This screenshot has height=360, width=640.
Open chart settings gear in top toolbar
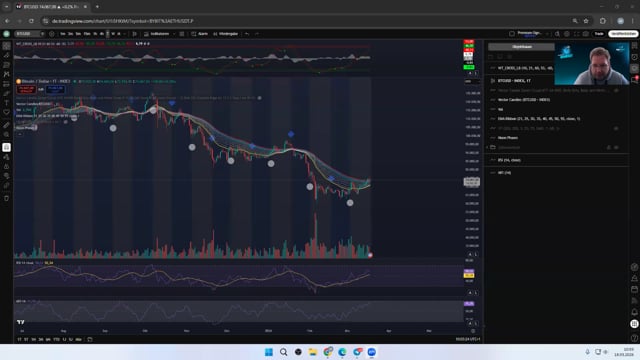(x=567, y=34)
